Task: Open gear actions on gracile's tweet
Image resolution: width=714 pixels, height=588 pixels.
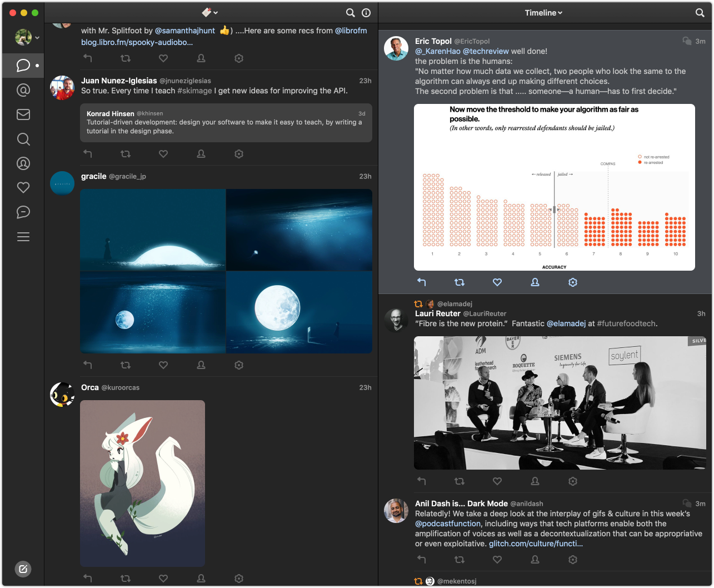Action: point(239,365)
